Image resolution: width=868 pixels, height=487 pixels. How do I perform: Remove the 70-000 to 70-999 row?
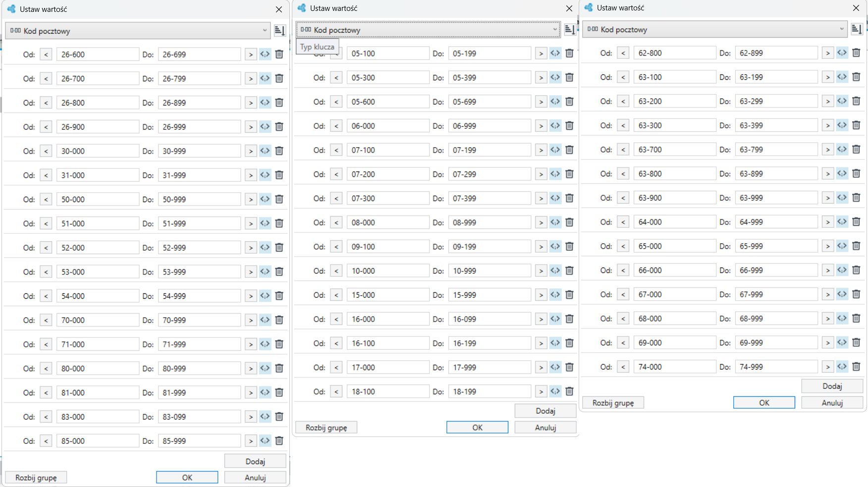tap(279, 320)
